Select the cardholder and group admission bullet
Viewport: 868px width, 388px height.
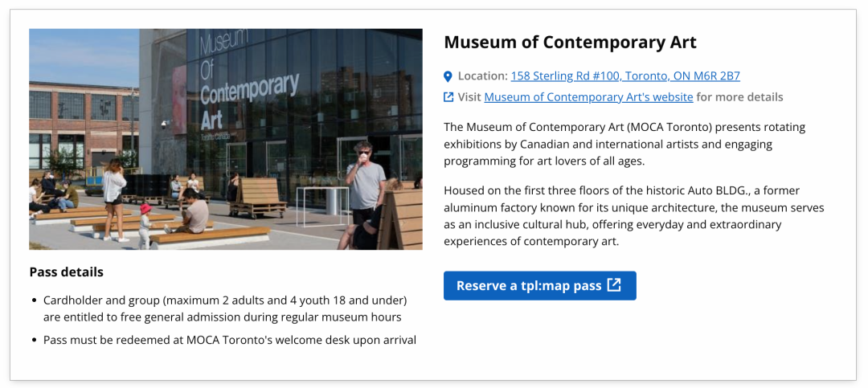point(225,308)
